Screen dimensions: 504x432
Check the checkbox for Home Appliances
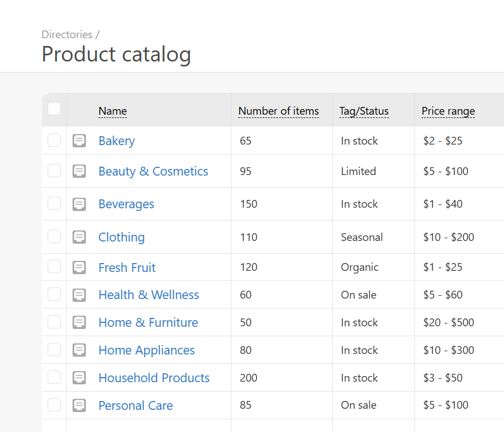54,349
